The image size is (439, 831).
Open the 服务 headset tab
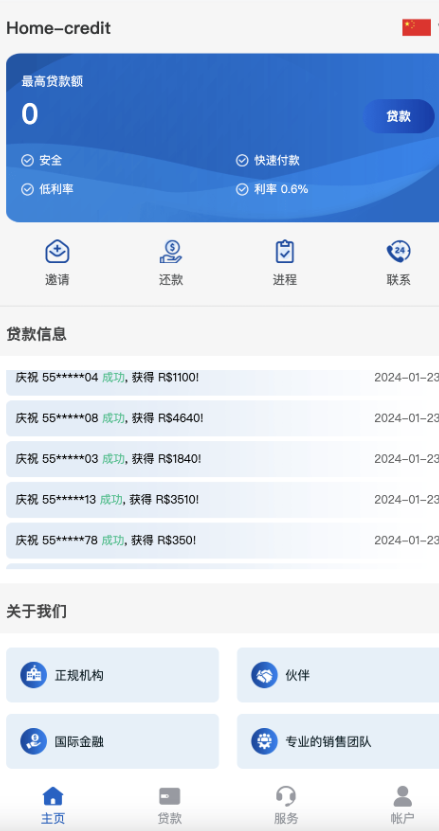coord(286,806)
